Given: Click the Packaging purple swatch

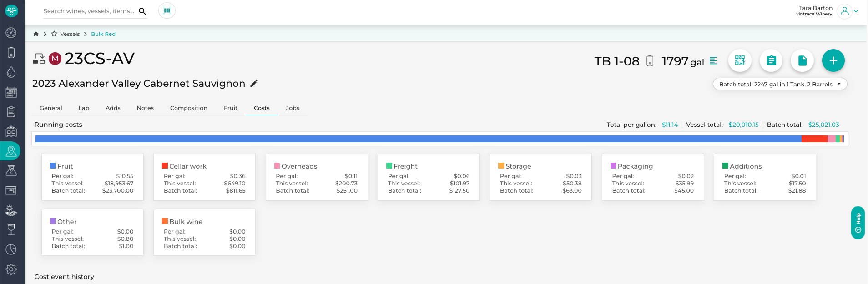Looking at the screenshot, I should pos(613,166).
